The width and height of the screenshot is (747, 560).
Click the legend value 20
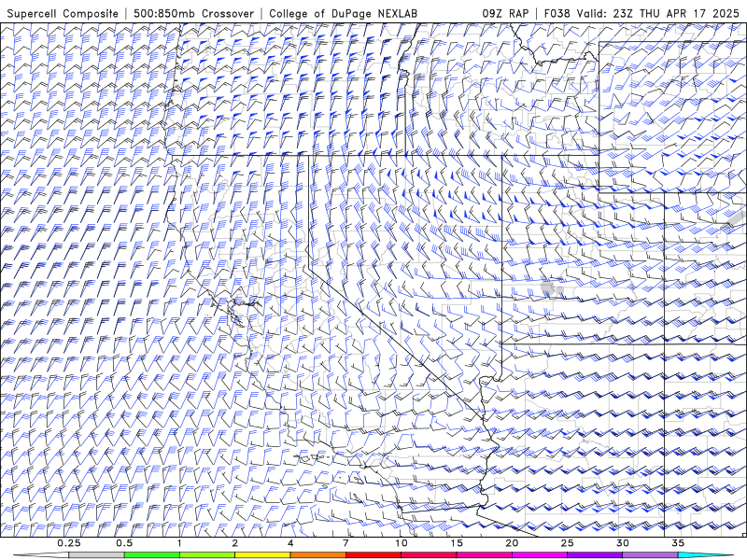[x=512, y=543]
